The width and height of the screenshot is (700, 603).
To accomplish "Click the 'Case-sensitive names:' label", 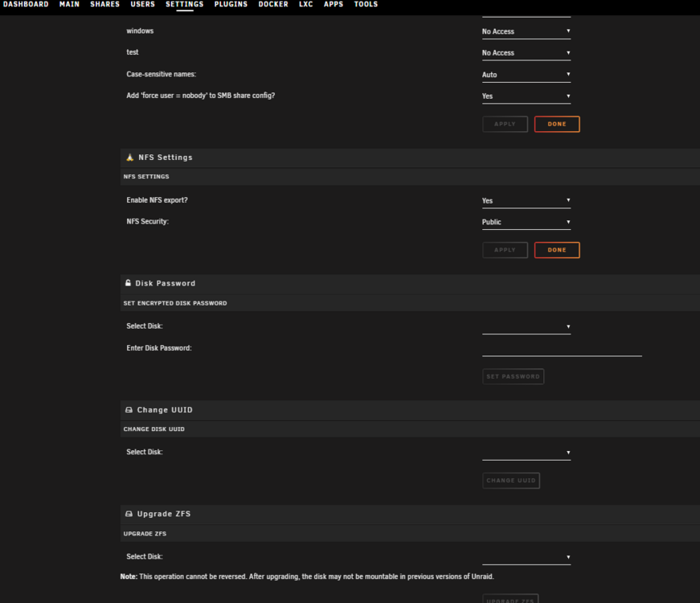I will click(162, 74).
